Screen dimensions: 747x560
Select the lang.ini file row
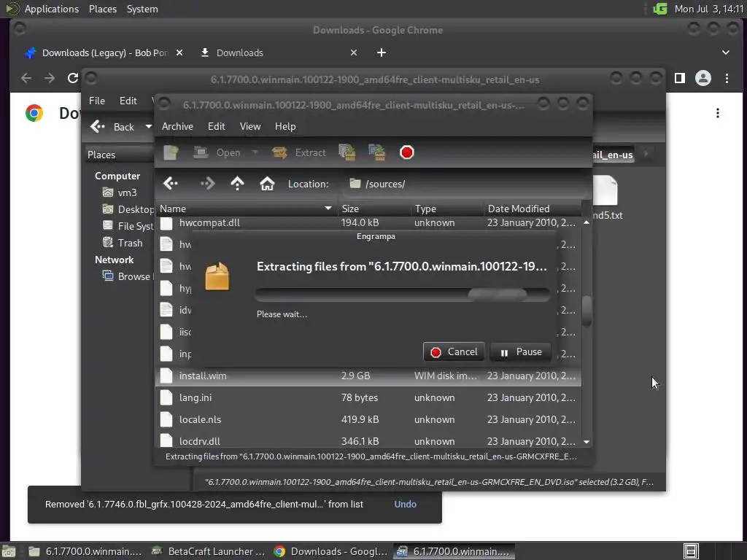[368, 397]
